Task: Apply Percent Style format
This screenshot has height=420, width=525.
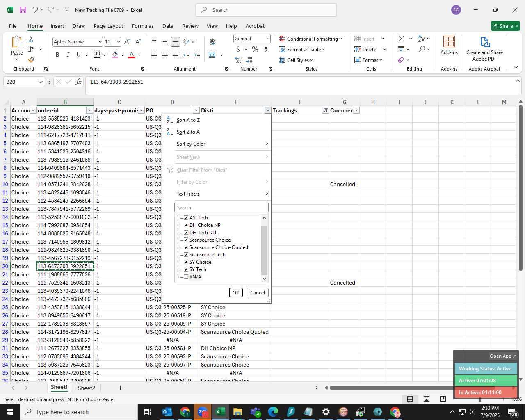Action: click(255, 49)
